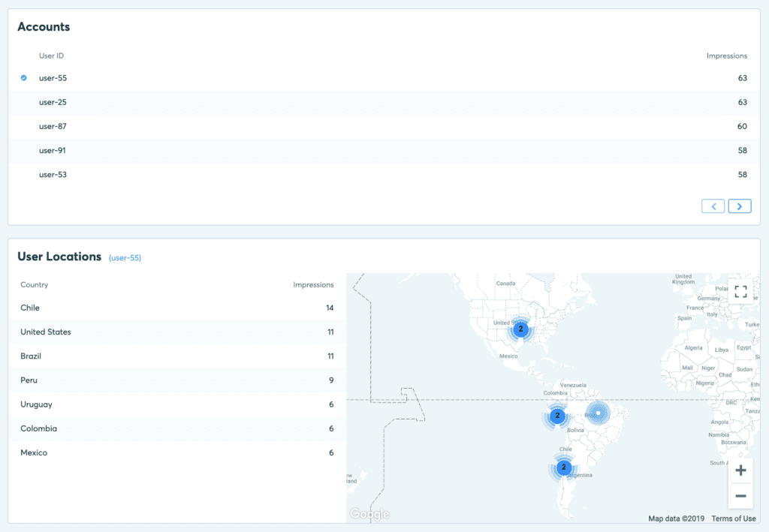The image size is (769, 532).
Task: Click the User ID column header
Action: (x=52, y=56)
